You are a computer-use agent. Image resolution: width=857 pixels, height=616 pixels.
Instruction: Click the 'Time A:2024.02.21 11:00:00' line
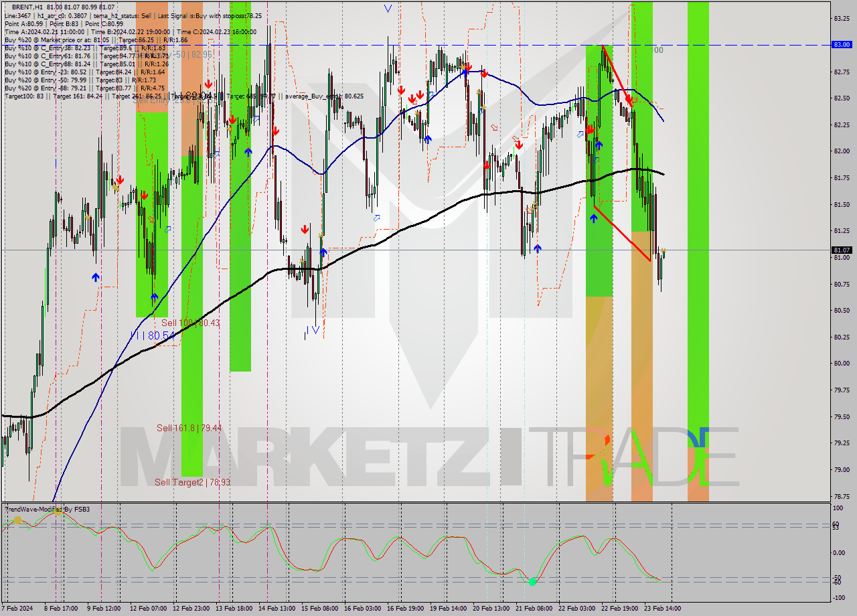[x=130, y=31]
